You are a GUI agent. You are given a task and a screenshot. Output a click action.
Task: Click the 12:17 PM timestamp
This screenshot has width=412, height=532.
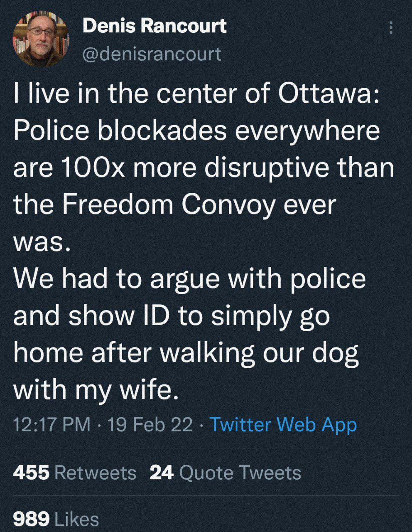click(52, 425)
